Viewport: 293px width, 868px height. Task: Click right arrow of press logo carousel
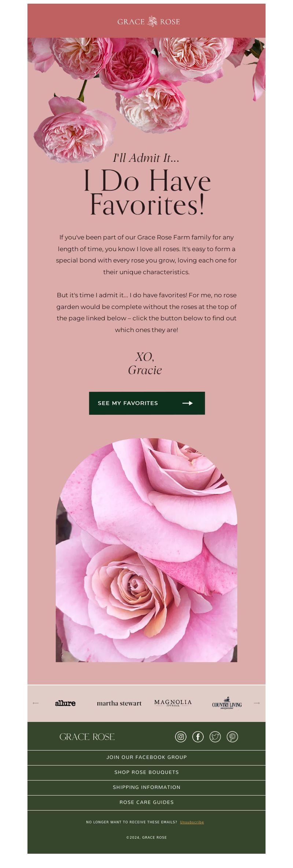tap(257, 703)
